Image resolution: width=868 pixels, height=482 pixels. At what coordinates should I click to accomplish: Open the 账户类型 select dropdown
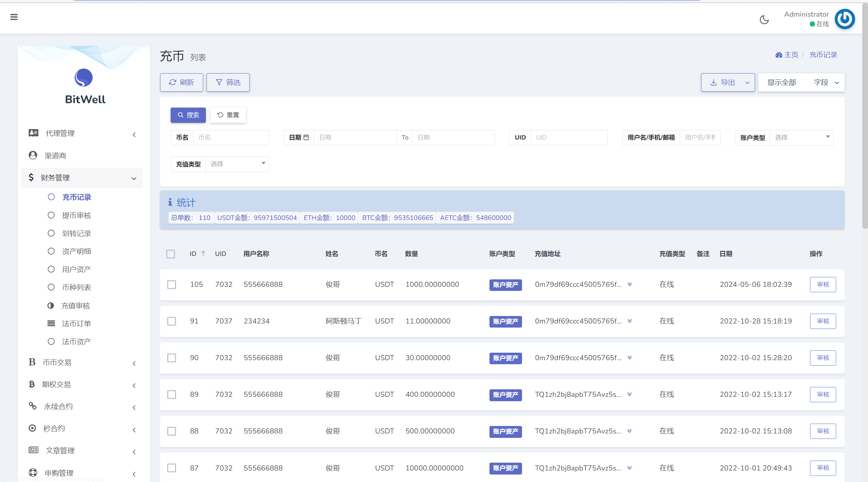pyautogui.click(x=801, y=137)
